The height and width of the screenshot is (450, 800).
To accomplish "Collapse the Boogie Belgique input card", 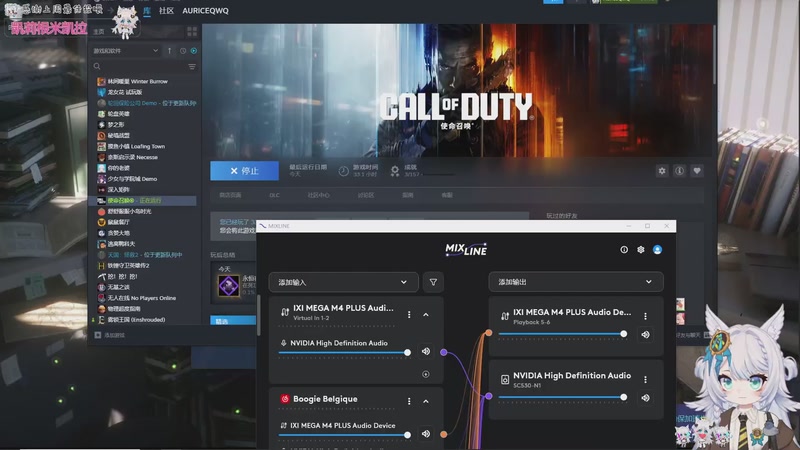I will 426,402.
